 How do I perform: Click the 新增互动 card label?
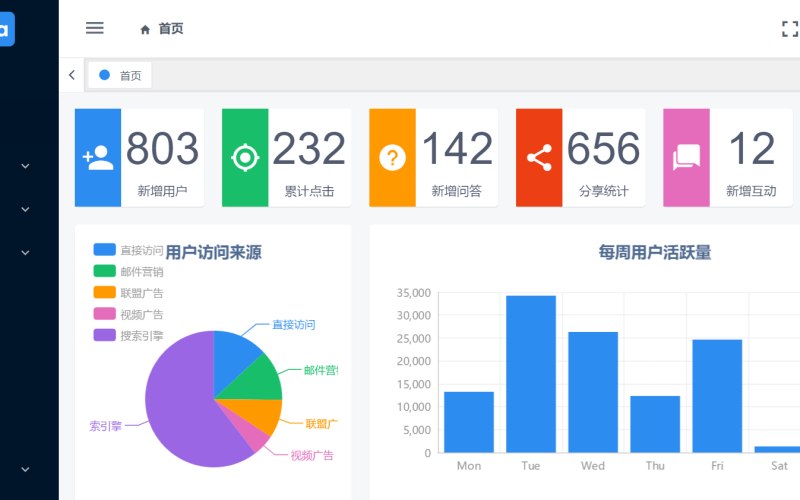[751, 191]
